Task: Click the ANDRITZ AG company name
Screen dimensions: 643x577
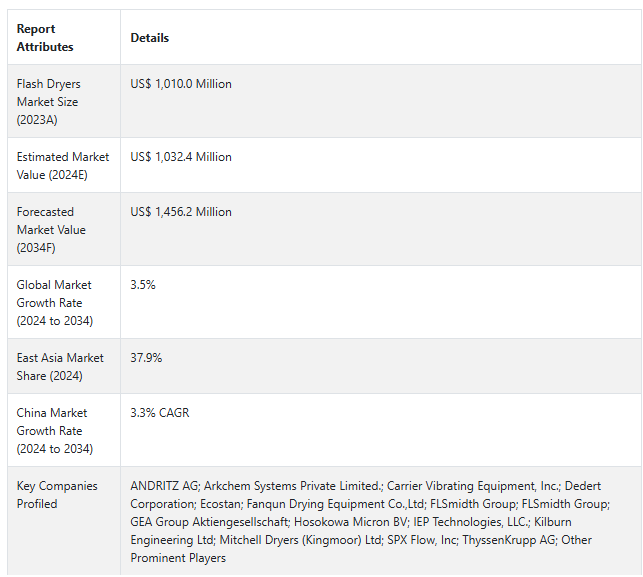Action: click(163, 486)
